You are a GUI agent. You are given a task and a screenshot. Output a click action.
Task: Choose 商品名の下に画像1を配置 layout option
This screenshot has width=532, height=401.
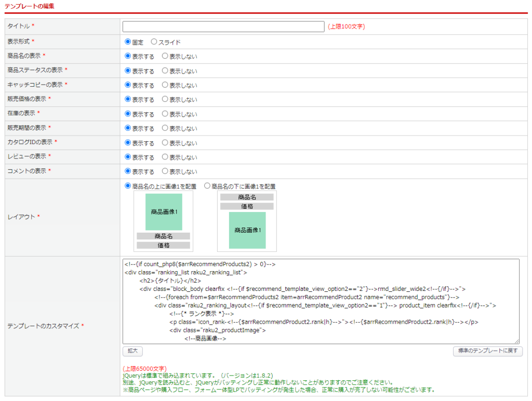(x=207, y=185)
